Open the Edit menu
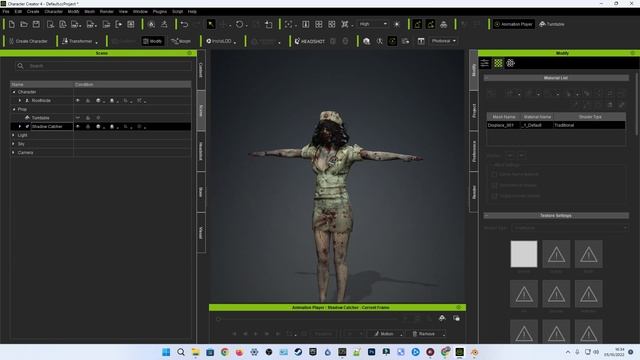This screenshot has height=360, width=640. pos(18,11)
